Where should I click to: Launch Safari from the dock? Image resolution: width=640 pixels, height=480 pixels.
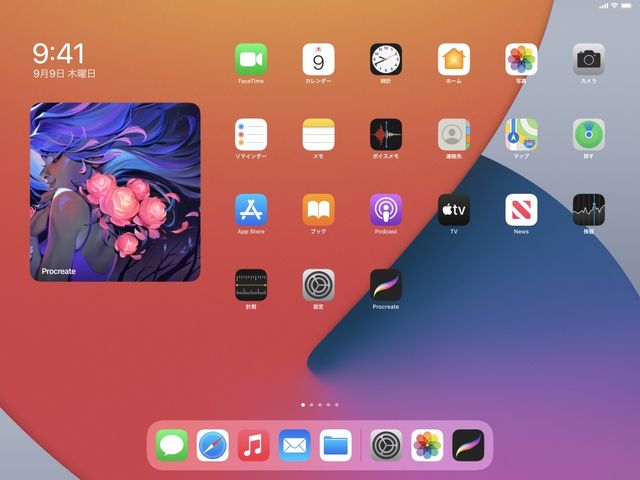(x=212, y=445)
